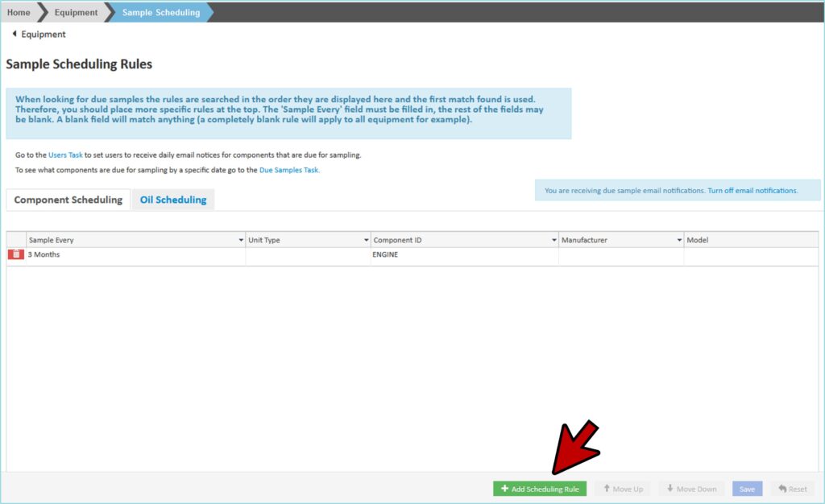Click the Reset button
The height and width of the screenshot is (504, 825).
pos(792,489)
